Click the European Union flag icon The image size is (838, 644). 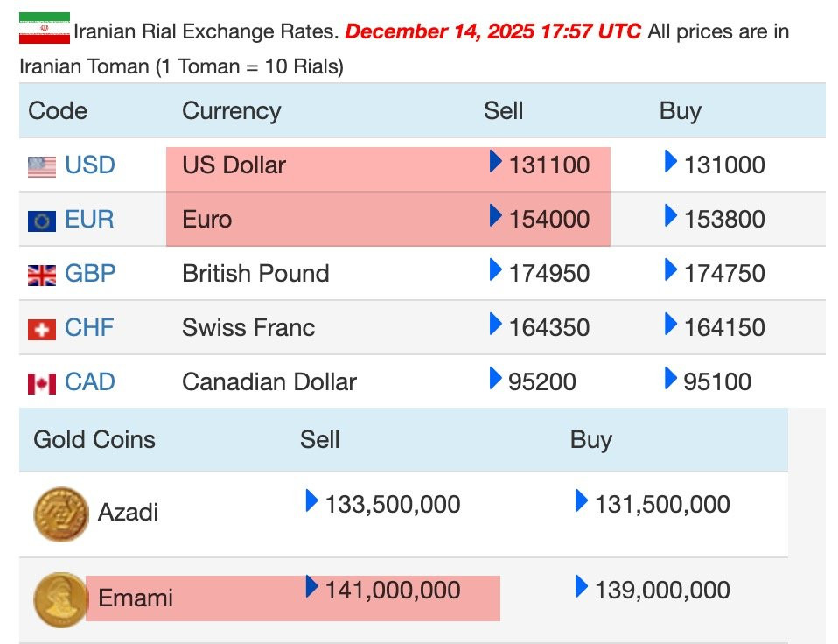coord(42,220)
